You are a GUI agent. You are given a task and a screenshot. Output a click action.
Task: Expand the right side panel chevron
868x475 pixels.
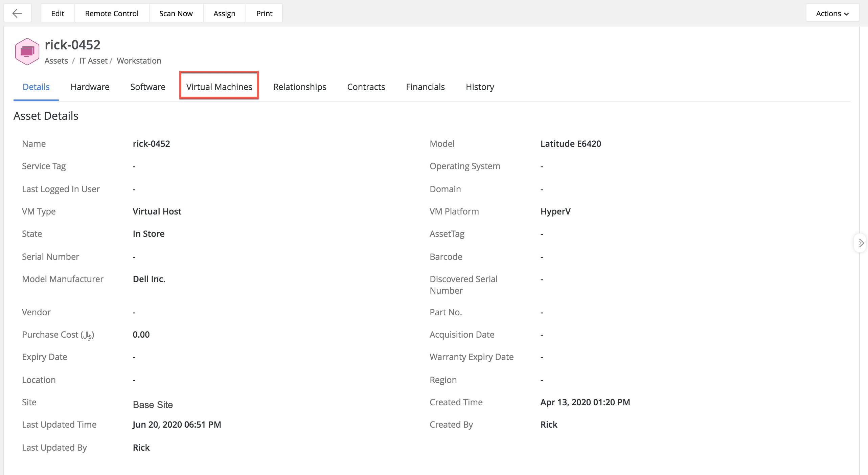pyautogui.click(x=861, y=243)
